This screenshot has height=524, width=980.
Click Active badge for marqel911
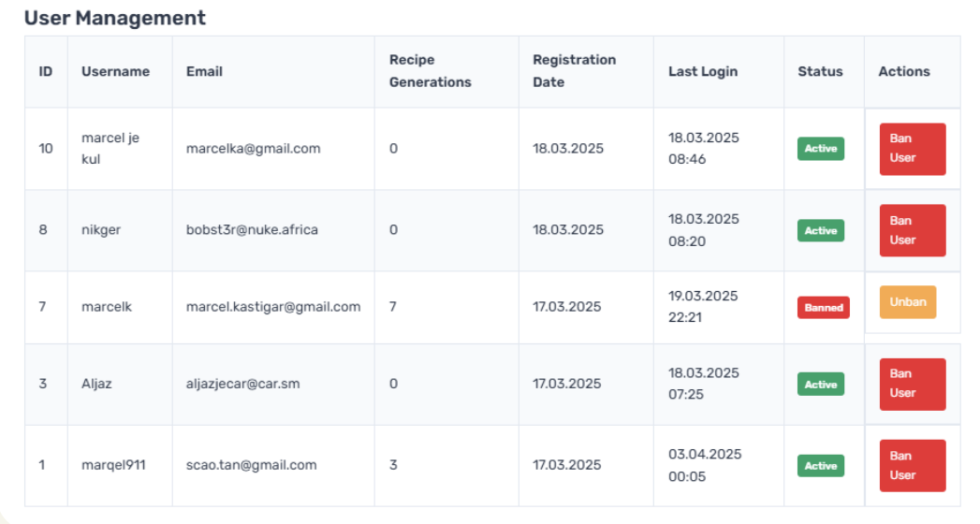820,465
